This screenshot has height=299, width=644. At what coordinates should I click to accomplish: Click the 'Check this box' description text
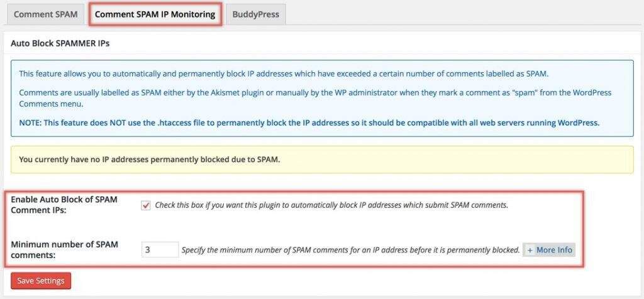[331, 205]
